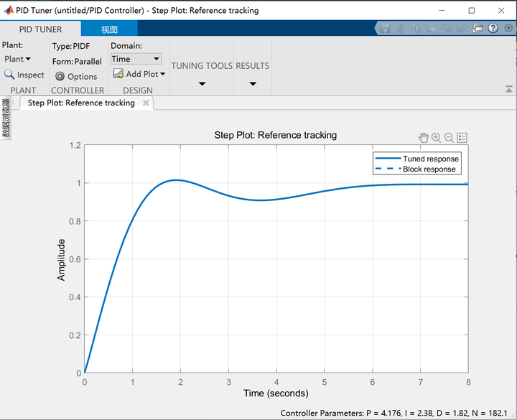Click MATLAB logo in the title bar
517x420 pixels.
pyautogui.click(x=9, y=11)
